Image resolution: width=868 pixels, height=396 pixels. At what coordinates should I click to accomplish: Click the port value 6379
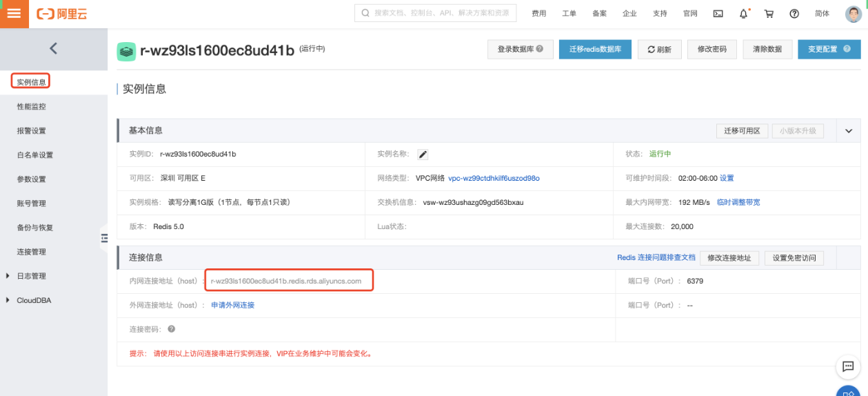695,281
